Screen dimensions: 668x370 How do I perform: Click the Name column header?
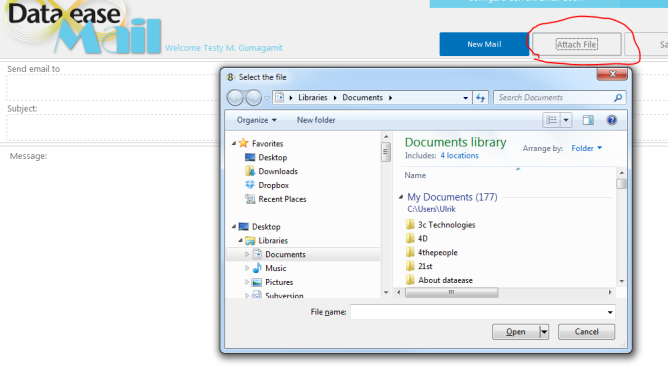415,175
